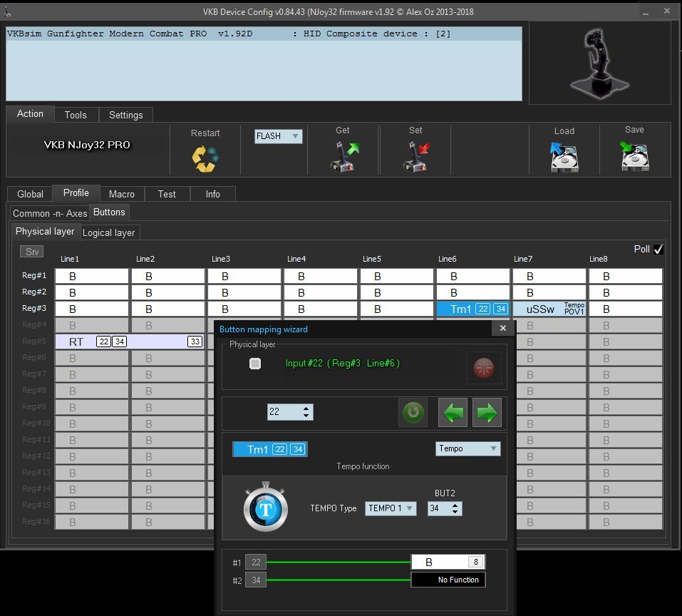682x616 pixels.
Task: Open the Test tab
Action: coord(167,194)
